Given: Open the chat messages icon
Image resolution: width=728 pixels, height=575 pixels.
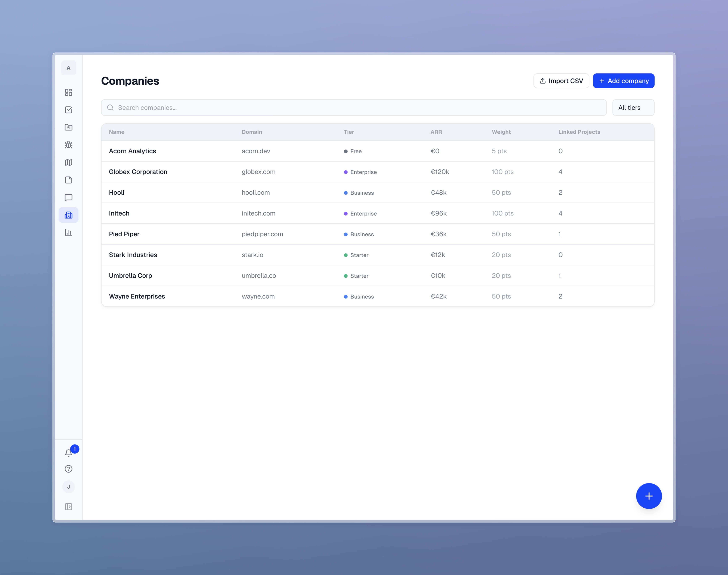Looking at the screenshot, I should pos(69,197).
